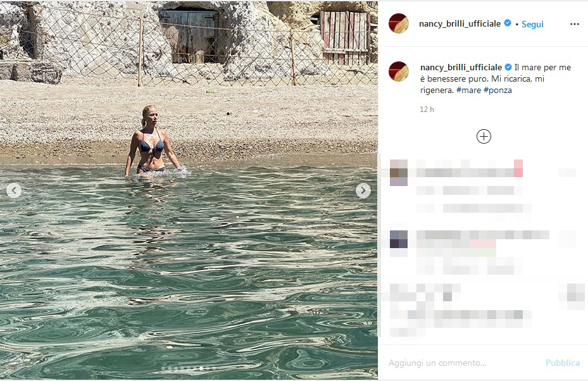Open the #ponza hashtag link
The image size is (588, 381).
[497, 90]
